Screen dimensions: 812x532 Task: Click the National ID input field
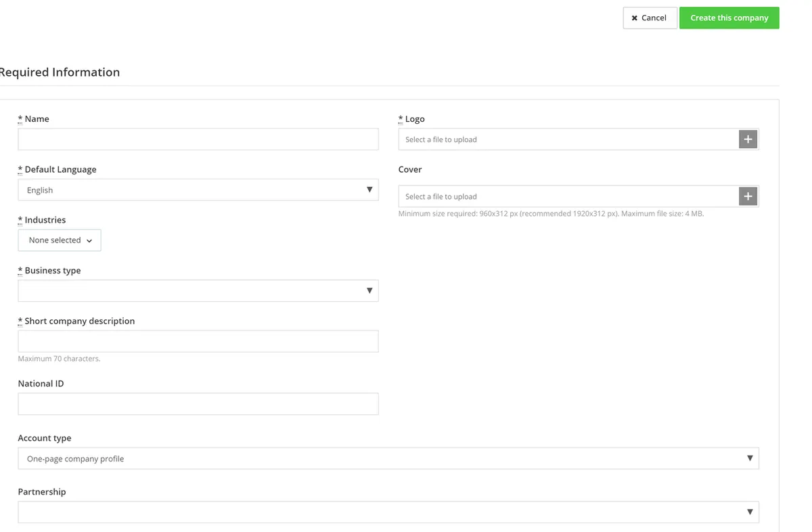point(198,404)
